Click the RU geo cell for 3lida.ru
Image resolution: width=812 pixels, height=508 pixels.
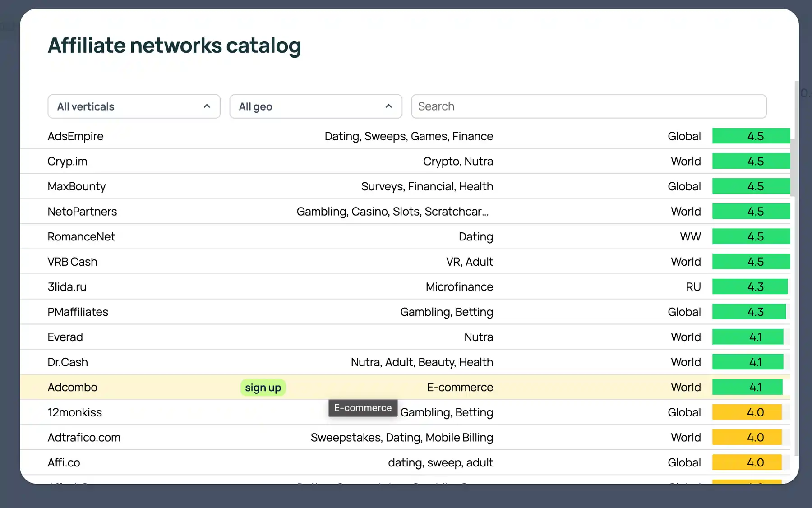pos(693,287)
